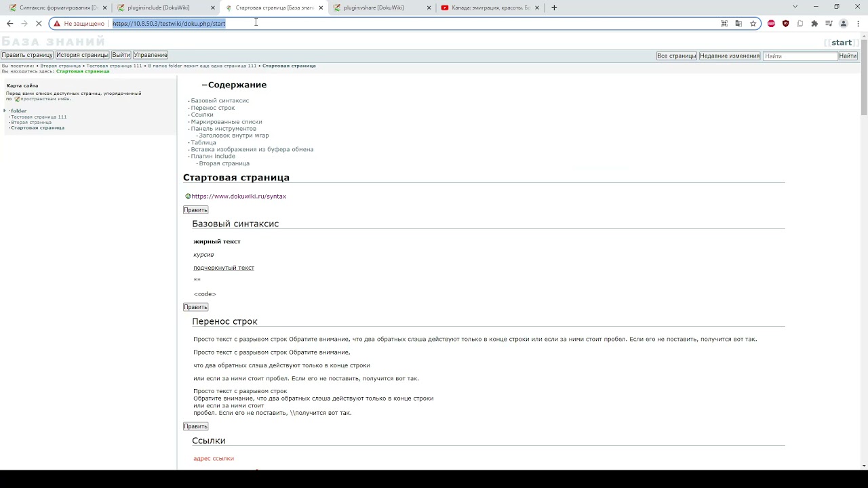Screen dimensions: 868x488
Task: Click the 'Найти' search input field
Action: point(800,56)
